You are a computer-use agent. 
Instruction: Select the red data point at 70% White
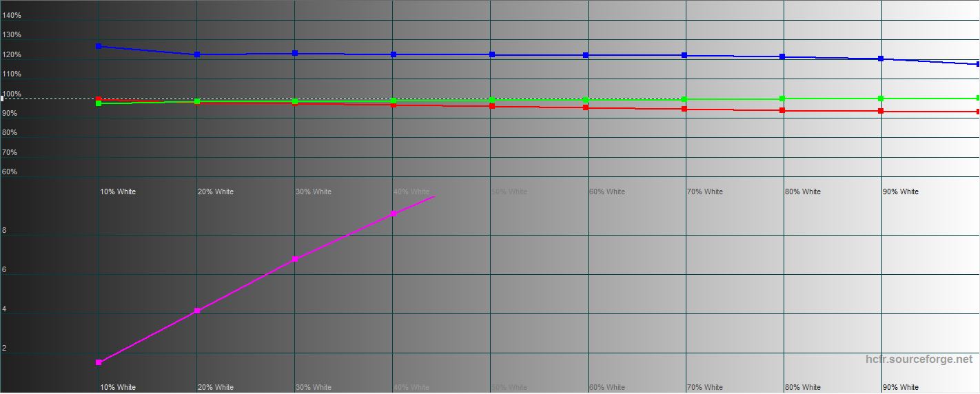click(x=684, y=109)
